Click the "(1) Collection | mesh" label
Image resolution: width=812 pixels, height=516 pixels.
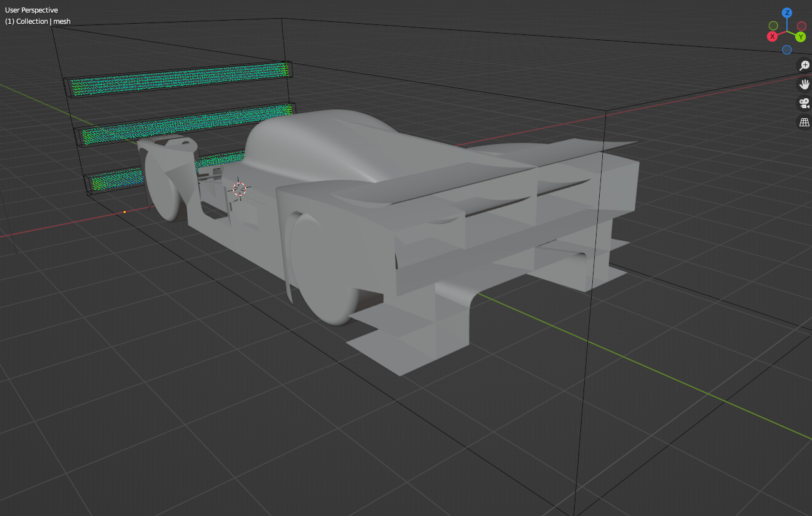coord(38,21)
